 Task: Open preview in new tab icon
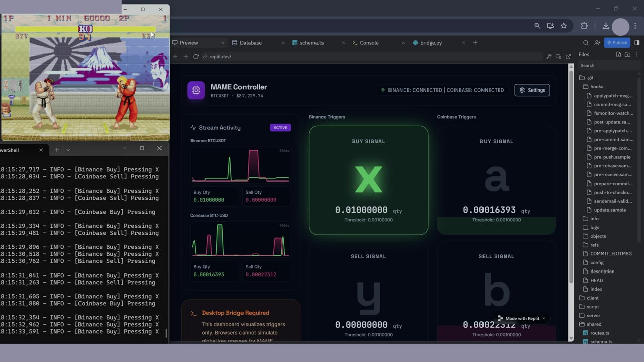pyautogui.click(x=568, y=57)
